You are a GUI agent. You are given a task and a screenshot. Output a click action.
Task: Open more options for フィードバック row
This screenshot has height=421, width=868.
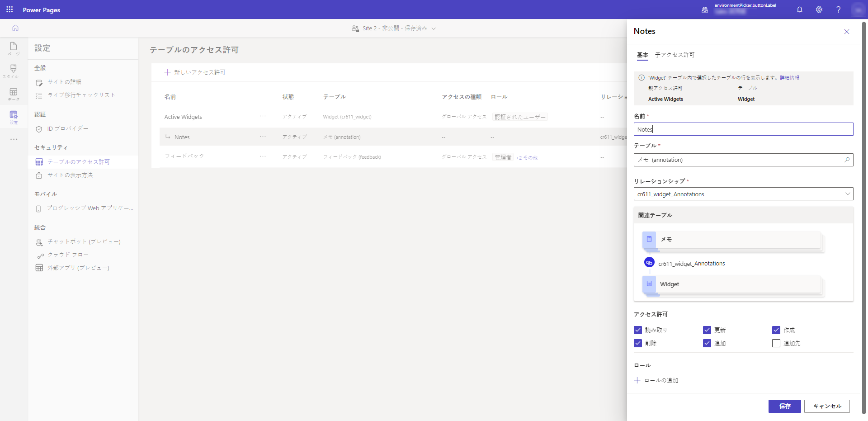point(263,156)
